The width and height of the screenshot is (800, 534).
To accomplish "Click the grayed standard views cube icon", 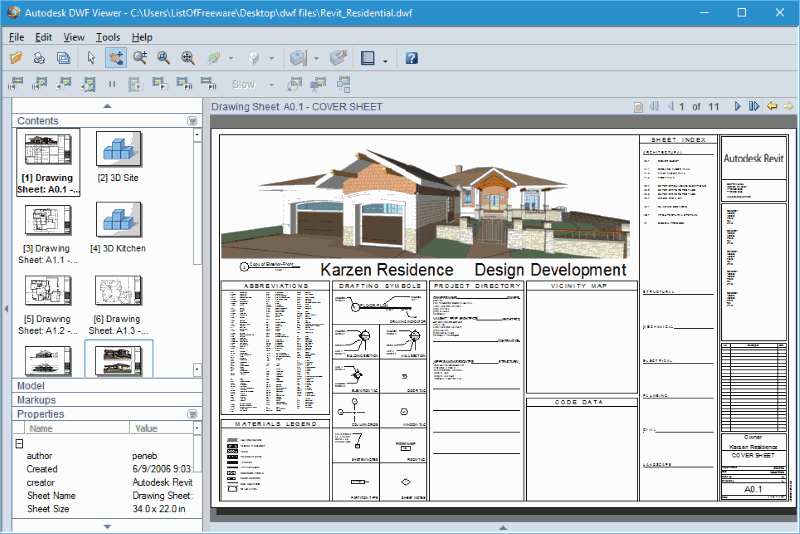I will pyautogui.click(x=254, y=58).
